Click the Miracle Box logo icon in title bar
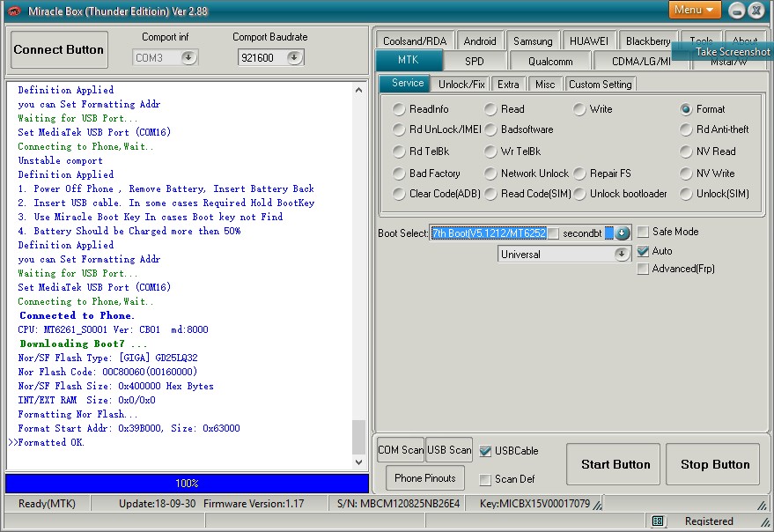The width and height of the screenshot is (774, 532). (x=14, y=11)
